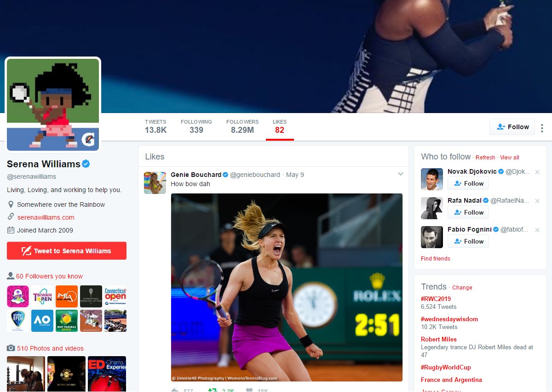Open Rafa Nadal's profile name
552x392 pixels.
click(465, 200)
